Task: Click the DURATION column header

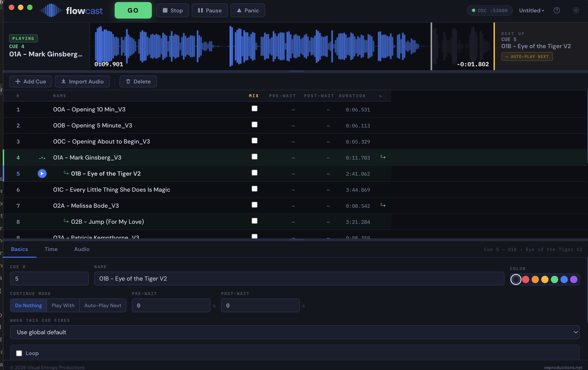Action: point(352,96)
